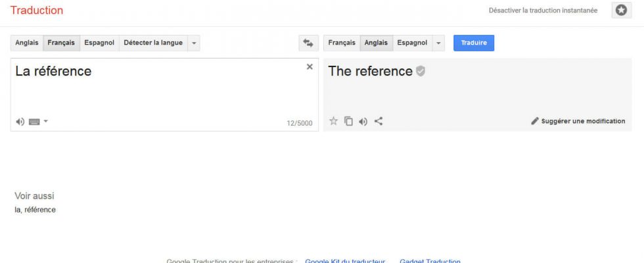Clear the source text with X
644x263 pixels.
pos(310,66)
